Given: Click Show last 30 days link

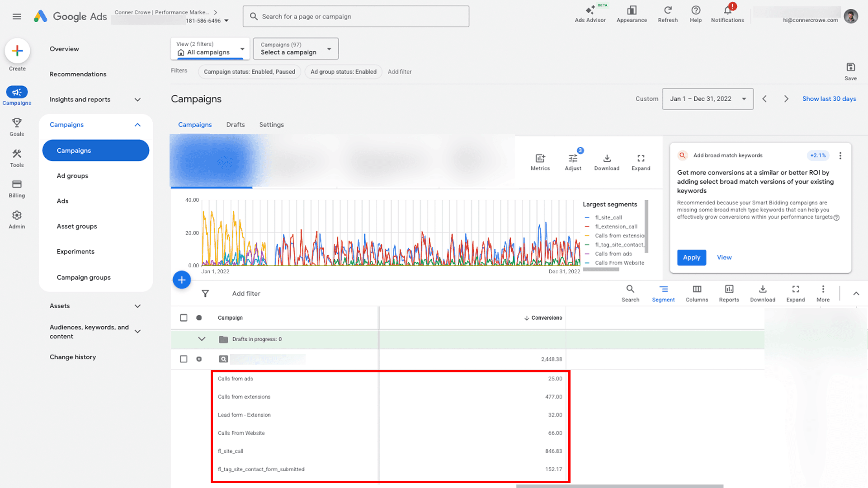Looking at the screenshot, I should coord(829,99).
